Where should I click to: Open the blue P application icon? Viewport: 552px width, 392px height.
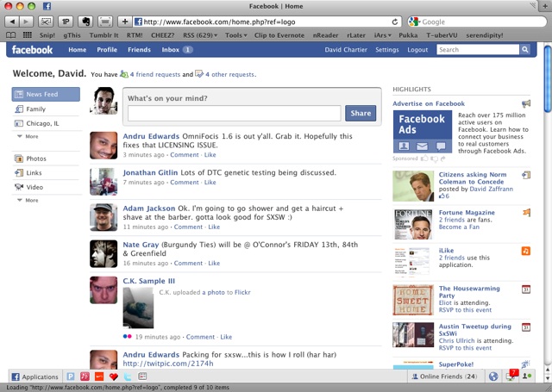pos(71,376)
